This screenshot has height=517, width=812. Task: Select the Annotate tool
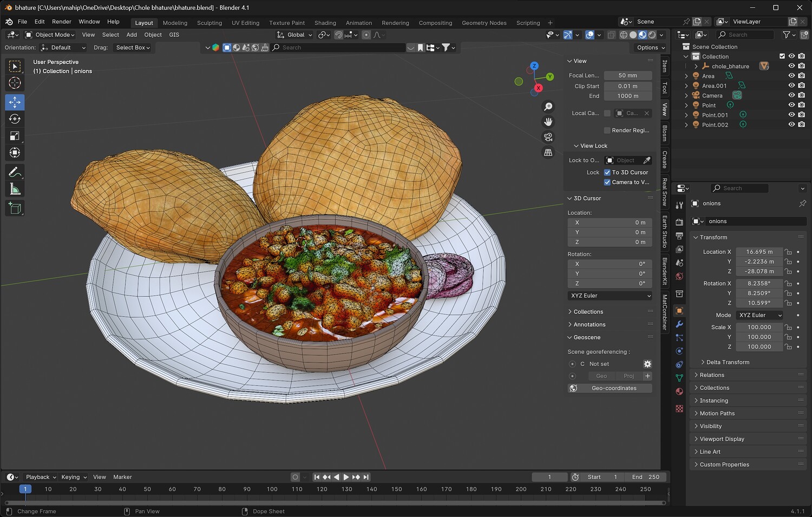point(15,172)
